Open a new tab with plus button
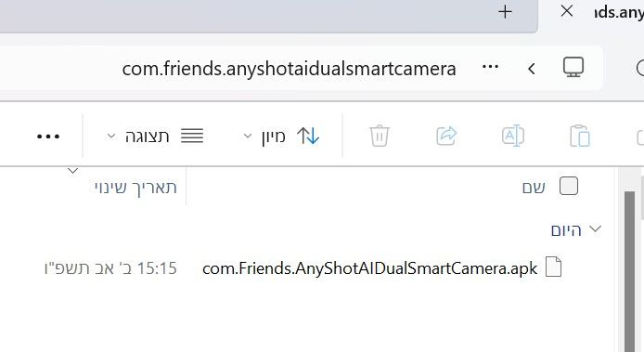Image resolution: width=644 pixels, height=352 pixels. [505, 12]
